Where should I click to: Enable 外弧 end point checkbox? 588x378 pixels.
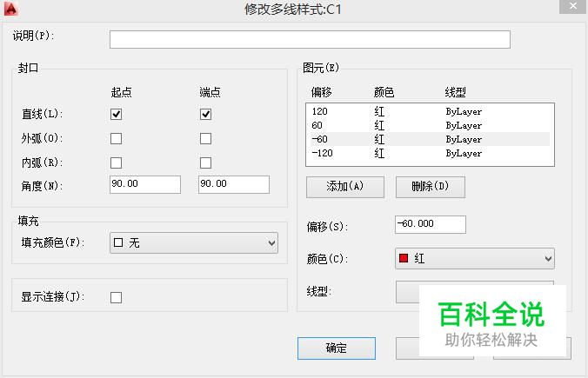click(205, 139)
